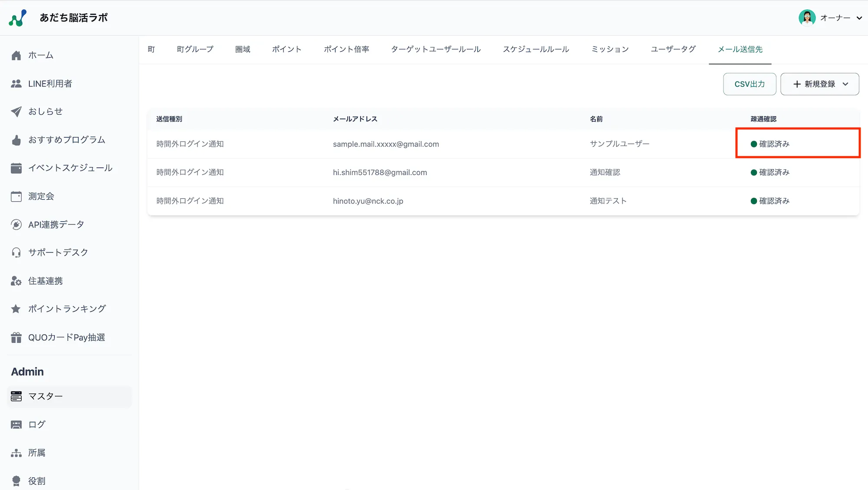The height and width of the screenshot is (490, 868).
Task: Click the サポートデスク headset icon
Action: click(16, 252)
